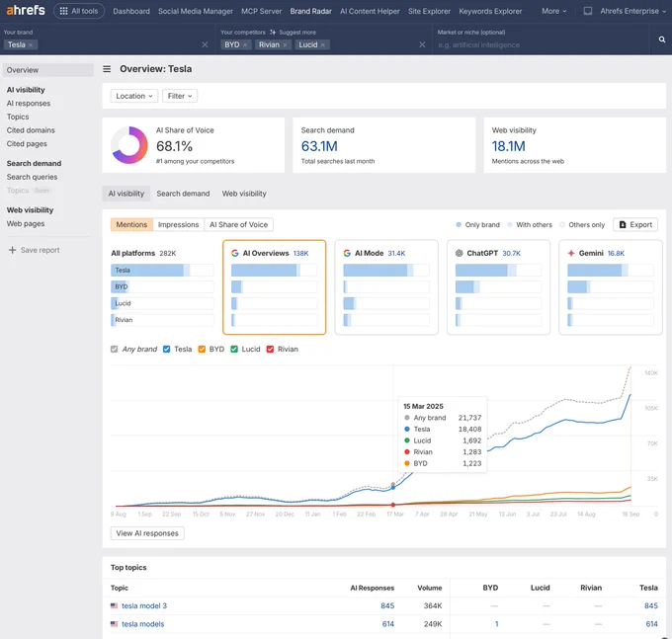Open the Location dropdown
Image resolution: width=672 pixels, height=639 pixels.
point(134,96)
